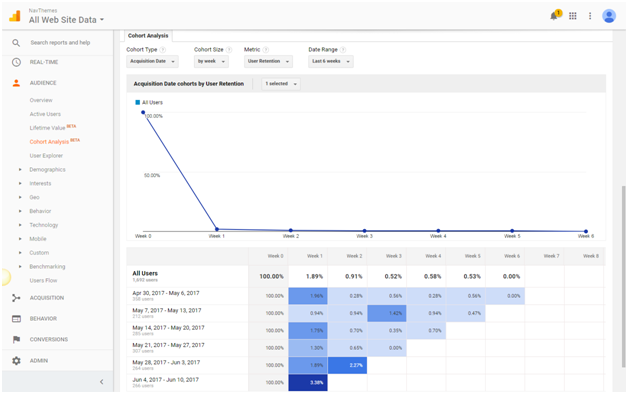Click the All Users legend color square
This screenshot has width=628, height=394.
[138, 103]
